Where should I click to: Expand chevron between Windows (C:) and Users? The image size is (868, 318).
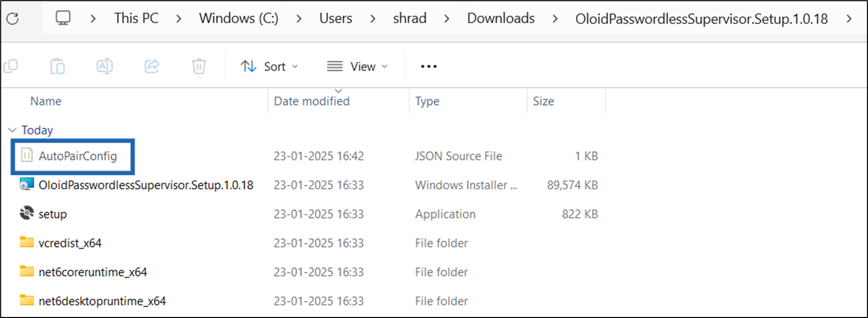pos(299,19)
